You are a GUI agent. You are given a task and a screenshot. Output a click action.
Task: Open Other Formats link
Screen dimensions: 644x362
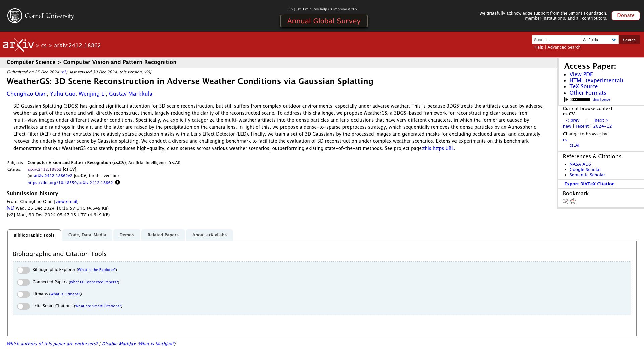click(x=588, y=93)
